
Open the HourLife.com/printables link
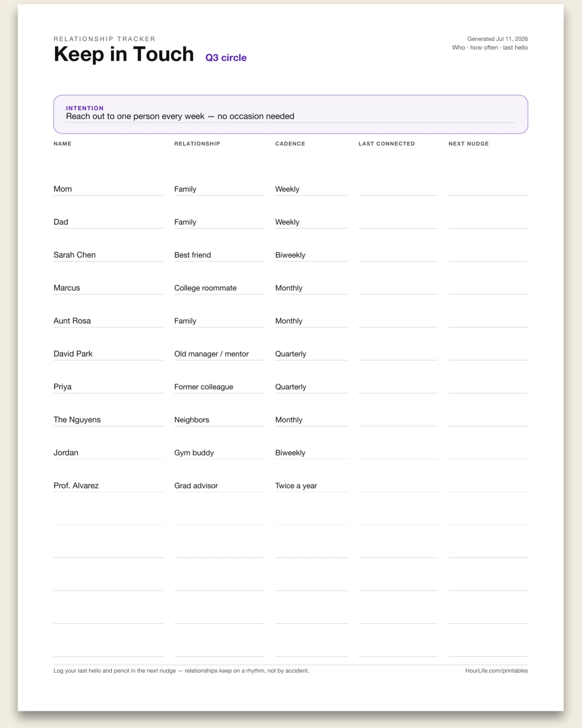point(497,671)
